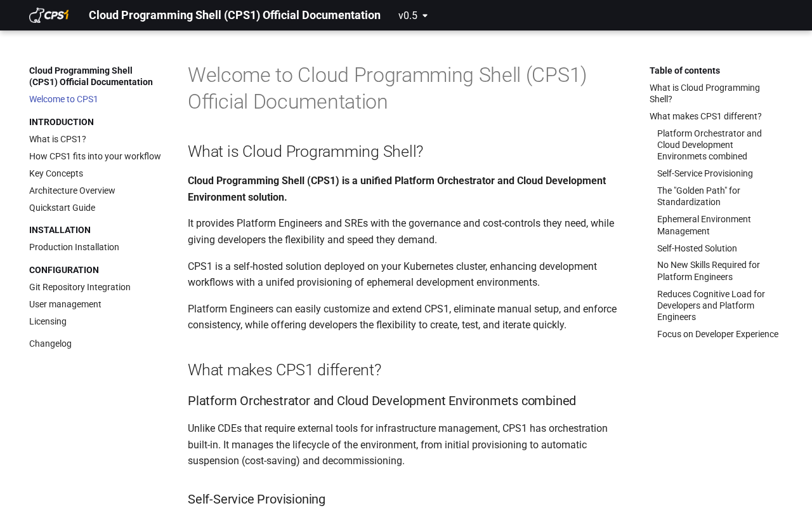
Task: Go to the Licensing page
Action: pos(48,321)
